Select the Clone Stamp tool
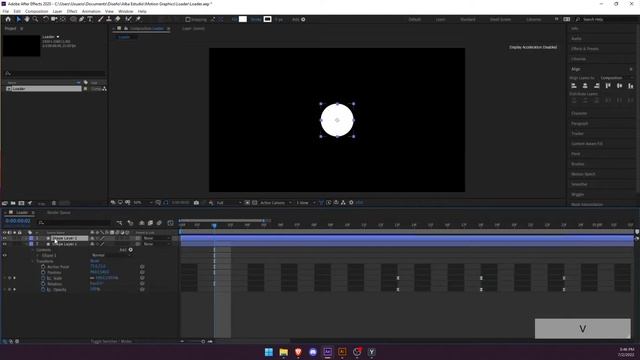The width and height of the screenshot is (640, 360). [x=109, y=19]
